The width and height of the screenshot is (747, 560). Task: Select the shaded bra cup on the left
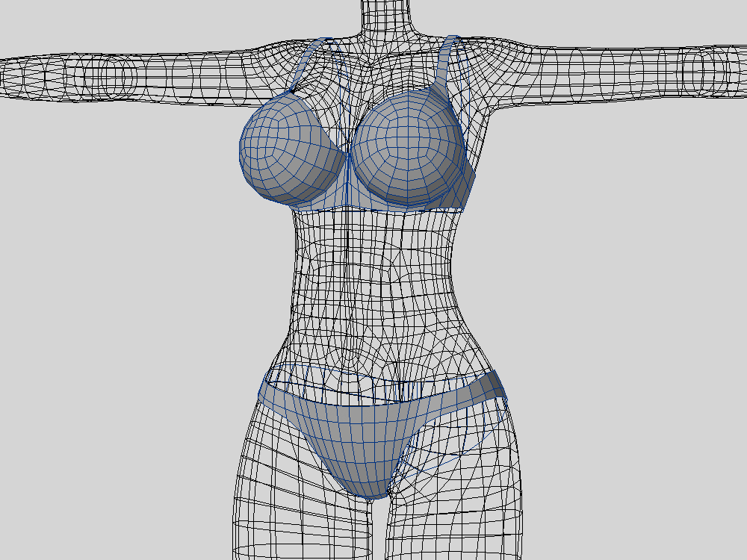pyautogui.click(x=288, y=153)
